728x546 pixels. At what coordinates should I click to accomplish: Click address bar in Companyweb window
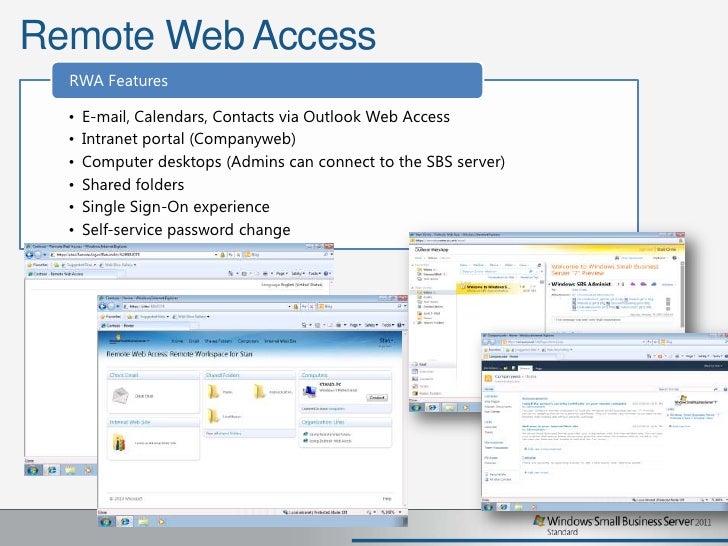tap(573, 342)
